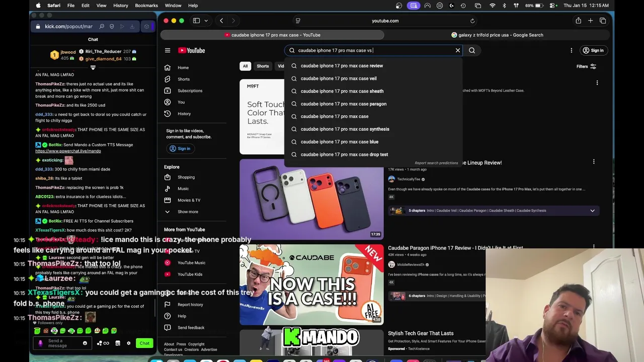Screen dimensions: 644x362
Task: Pick suggestion ending with 'case synthesis'
Action: click(x=373, y=129)
